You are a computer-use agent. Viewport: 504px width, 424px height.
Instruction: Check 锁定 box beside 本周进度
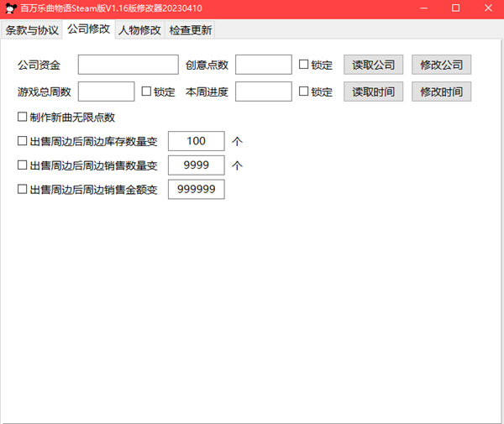click(x=304, y=92)
